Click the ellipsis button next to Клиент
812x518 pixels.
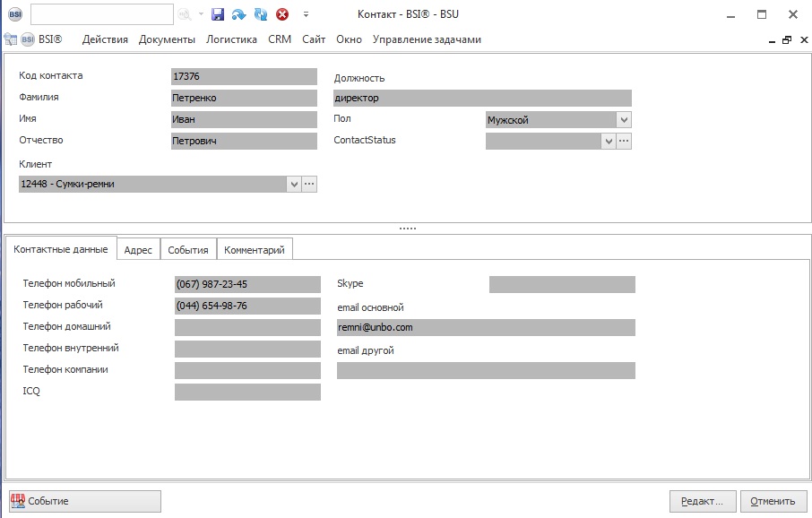(309, 184)
